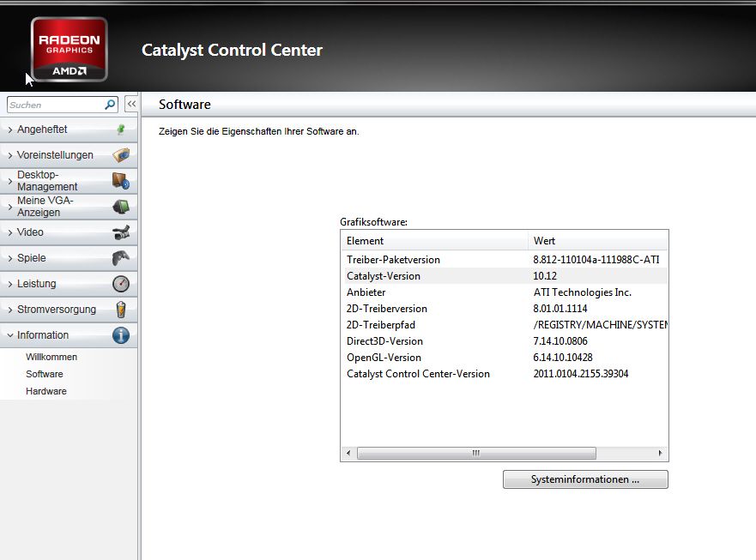Expand the Desktop-Management section chevron
This screenshot has width=756, height=560.
(x=10, y=181)
